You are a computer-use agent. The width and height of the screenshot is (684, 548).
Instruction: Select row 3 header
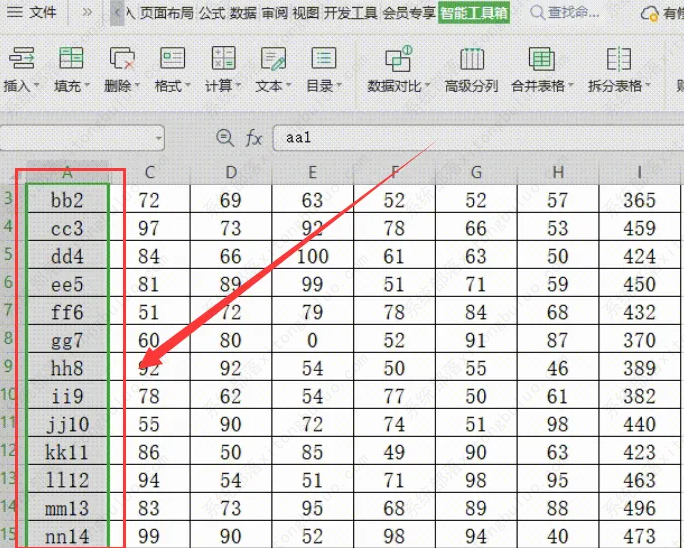(9, 199)
